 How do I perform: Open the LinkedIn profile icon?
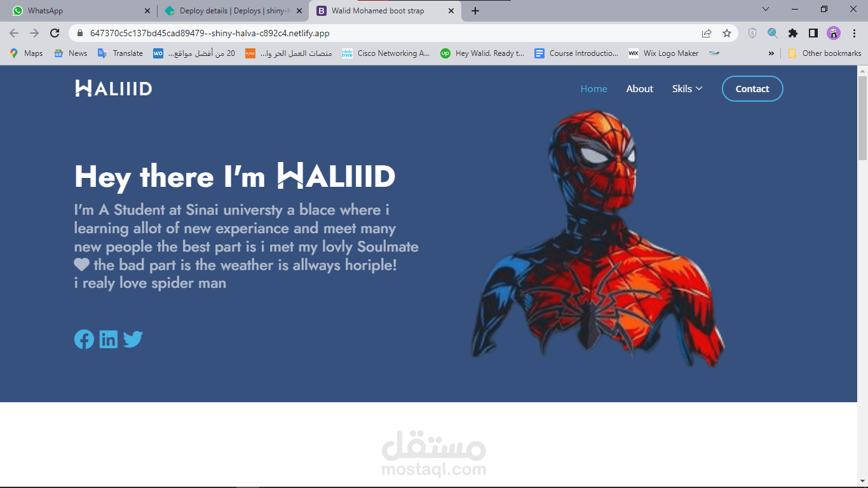pos(109,339)
